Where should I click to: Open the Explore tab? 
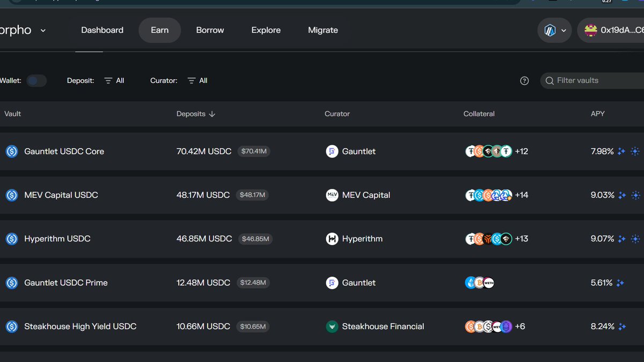266,30
